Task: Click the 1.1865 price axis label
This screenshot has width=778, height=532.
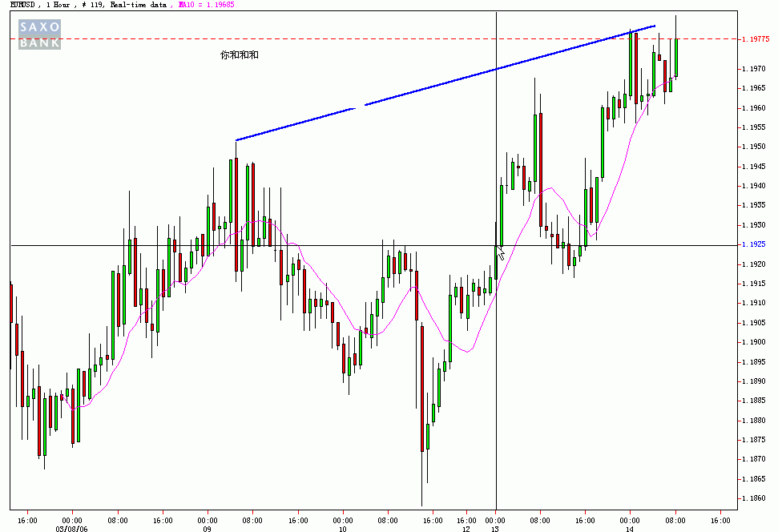Action: coord(754,479)
